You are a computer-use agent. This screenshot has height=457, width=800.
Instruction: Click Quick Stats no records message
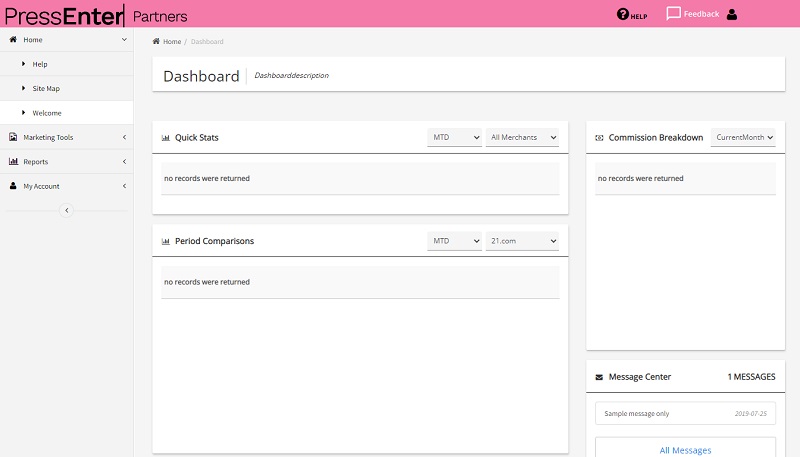pos(207,179)
